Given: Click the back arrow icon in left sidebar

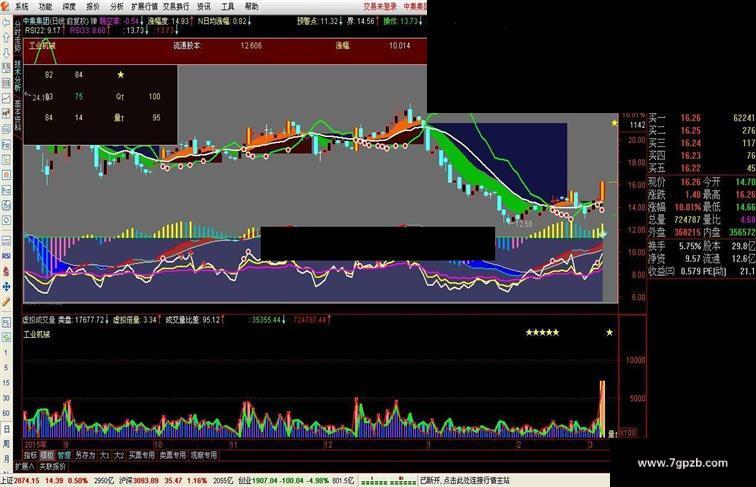Looking at the screenshot, I should coord(6,23).
